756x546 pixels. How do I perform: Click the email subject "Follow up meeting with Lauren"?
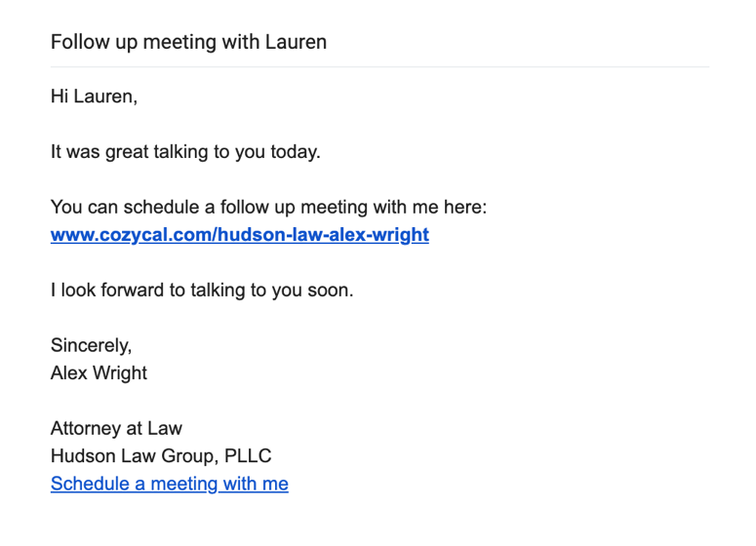point(188,42)
